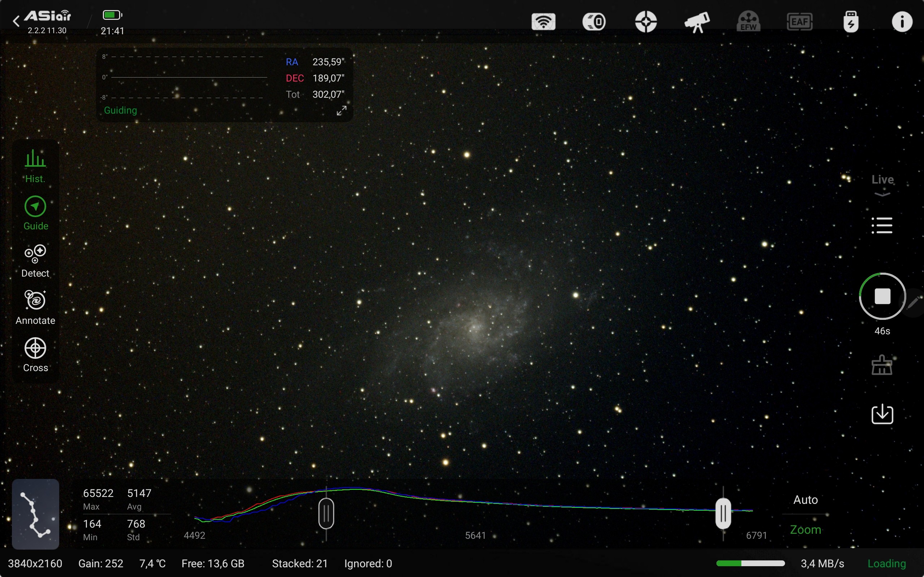Open the EFW filter wheel settings
Viewport: 924px width, 577px height.
click(x=748, y=22)
